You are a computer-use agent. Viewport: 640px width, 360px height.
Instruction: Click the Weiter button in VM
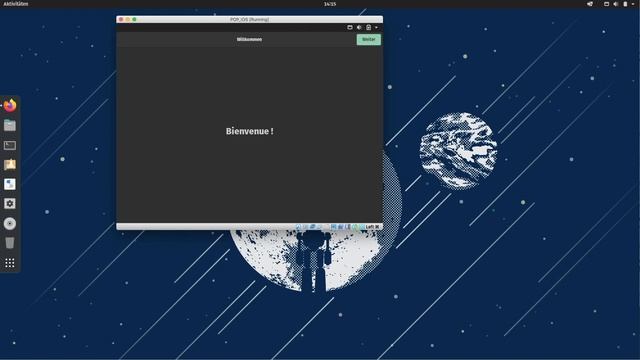tap(369, 39)
